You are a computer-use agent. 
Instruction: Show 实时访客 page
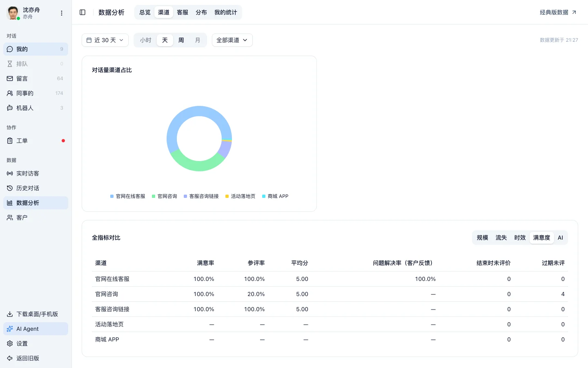(36, 173)
